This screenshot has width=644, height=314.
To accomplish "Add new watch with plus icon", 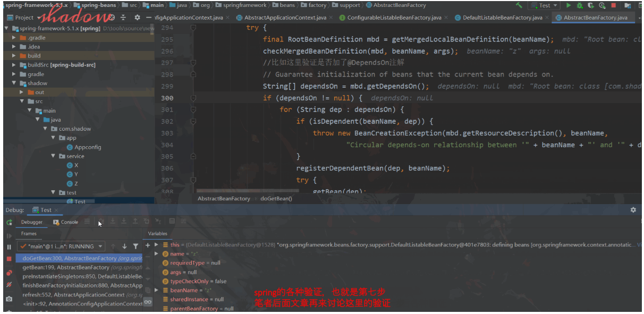I will click(x=148, y=245).
